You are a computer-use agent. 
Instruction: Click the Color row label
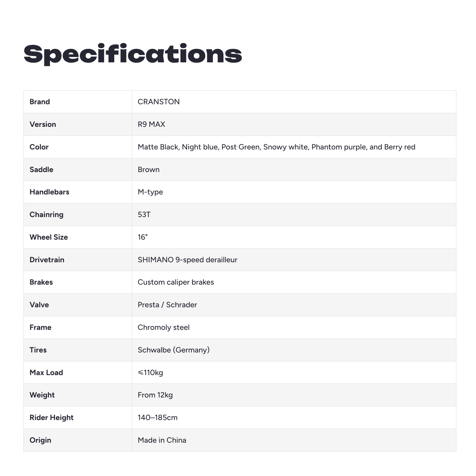pos(39,147)
